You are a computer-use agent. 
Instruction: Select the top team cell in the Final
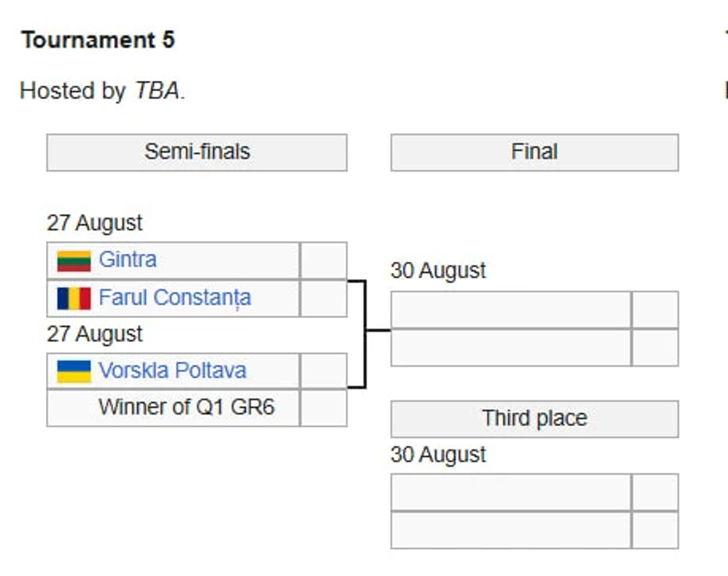511,310
